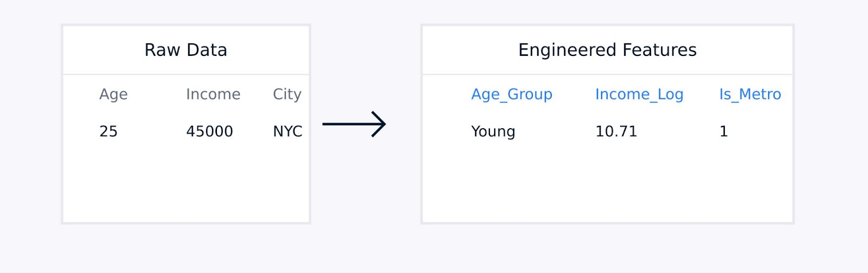This screenshot has width=868, height=273.
Task: Click the arrowhead tip pointing right
Action: coord(384,124)
